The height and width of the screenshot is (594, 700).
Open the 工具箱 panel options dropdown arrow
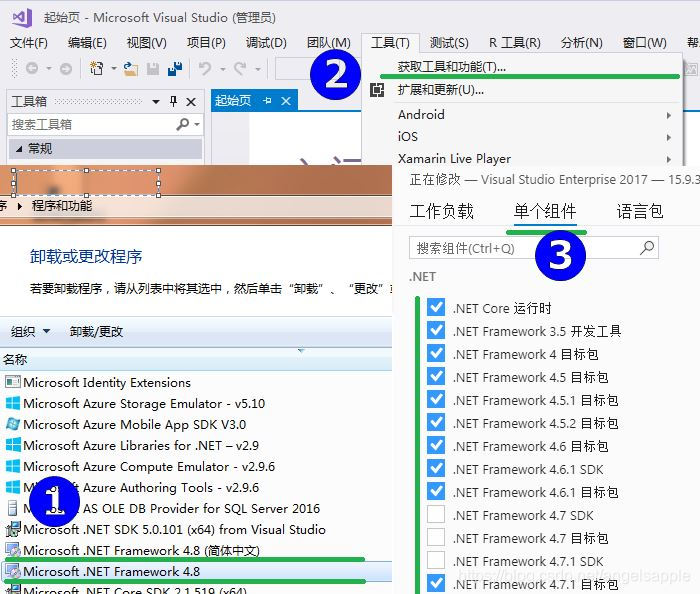pos(156,102)
